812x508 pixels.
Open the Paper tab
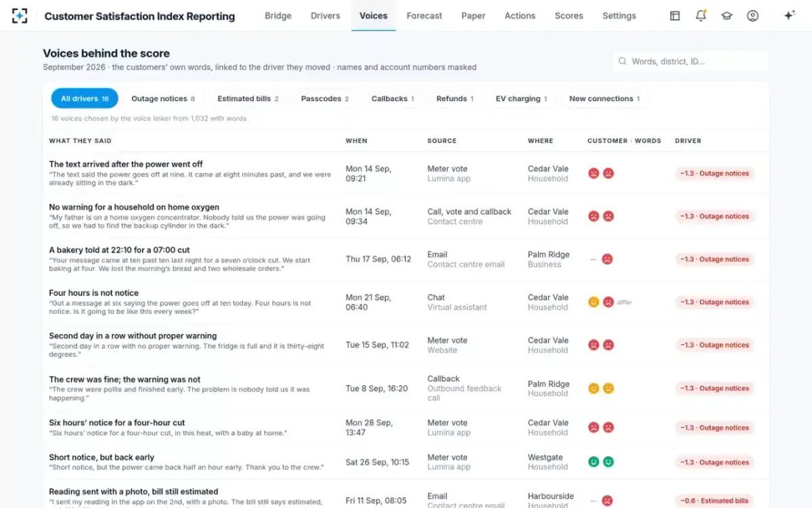pos(473,16)
